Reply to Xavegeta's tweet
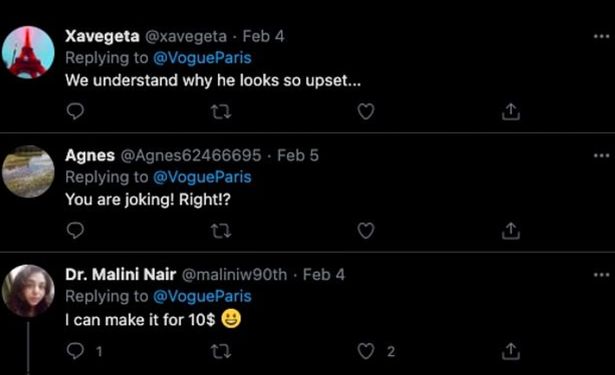This screenshot has width=615, height=375. pos(75,111)
